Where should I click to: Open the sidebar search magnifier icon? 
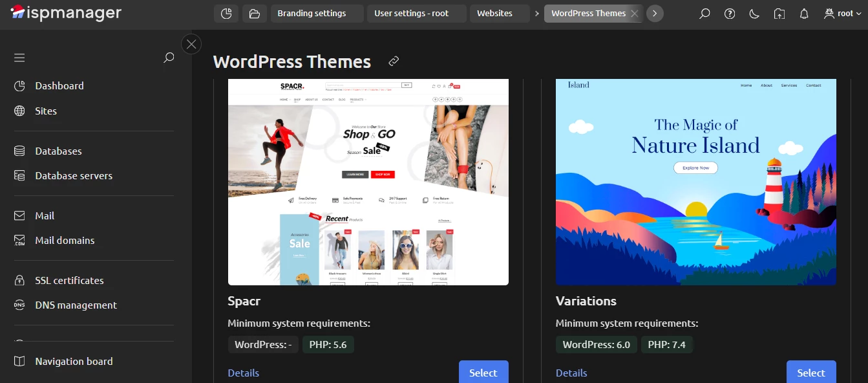coord(169,58)
